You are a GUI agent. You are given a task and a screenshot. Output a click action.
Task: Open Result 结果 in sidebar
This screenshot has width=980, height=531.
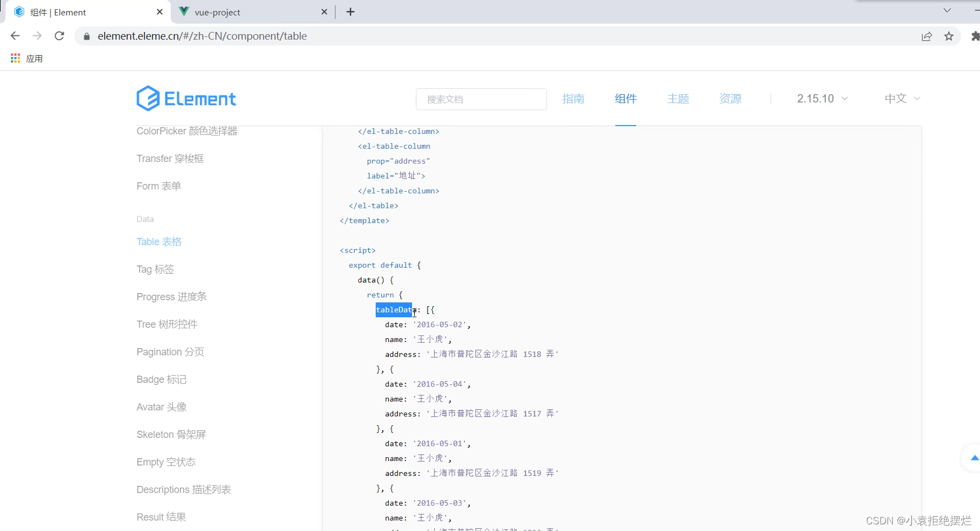coord(161,517)
